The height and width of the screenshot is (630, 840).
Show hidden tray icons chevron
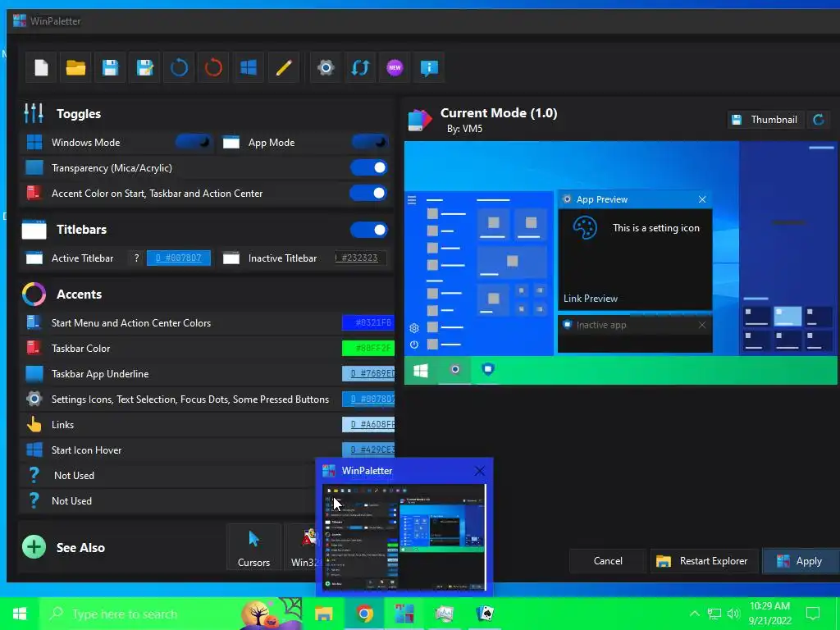tap(694, 614)
